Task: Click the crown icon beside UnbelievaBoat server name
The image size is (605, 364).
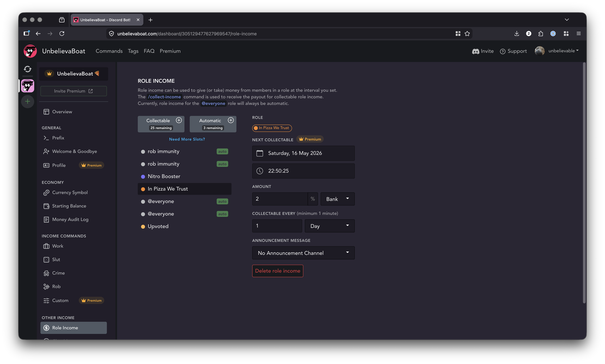Action: (49, 74)
